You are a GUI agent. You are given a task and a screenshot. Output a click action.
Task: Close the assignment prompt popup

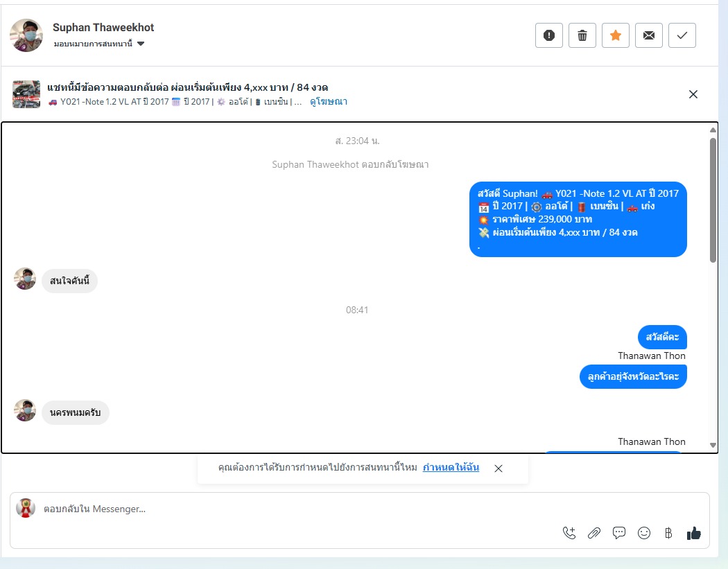pos(499,469)
